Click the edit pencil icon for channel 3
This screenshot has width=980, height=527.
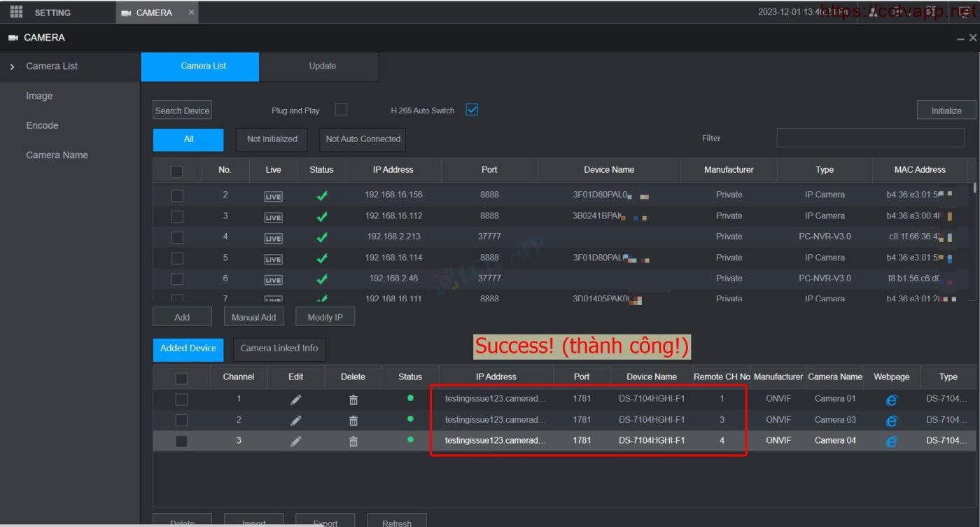(295, 442)
